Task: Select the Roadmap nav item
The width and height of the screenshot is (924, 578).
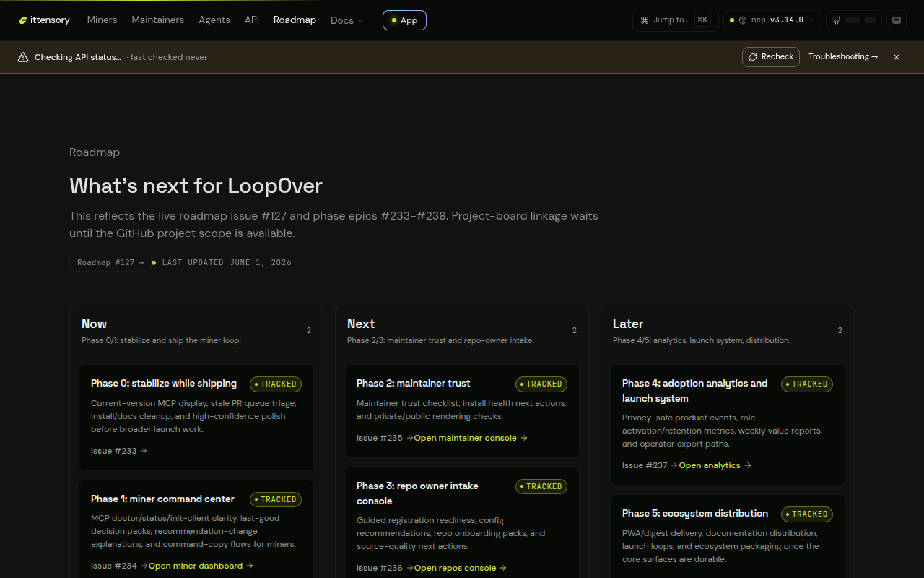Action: pyautogui.click(x=295, y=20)
